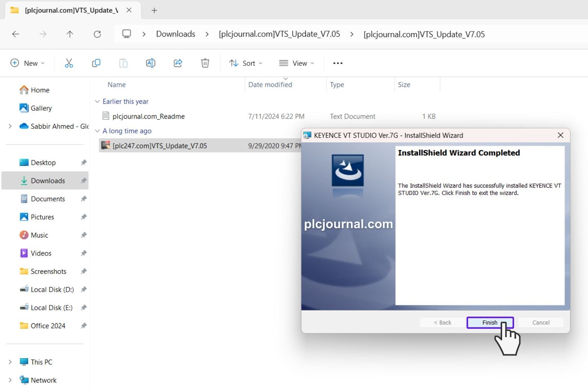Viewport: 588px width, 387px height.
Task: Sort by the Date modified column header
Action: click(x=270, y=85)
